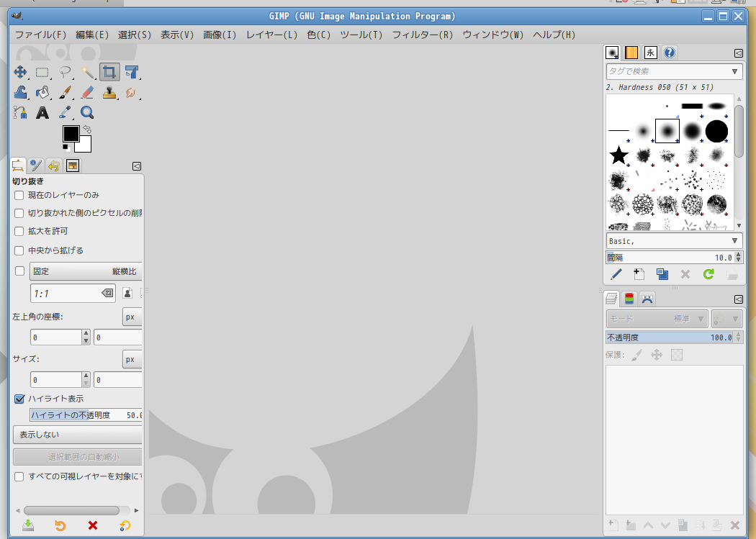Click the new layer icon in layers panel
Image resolution: width=756 pixels, height=539 pixels.
point(613,525)
